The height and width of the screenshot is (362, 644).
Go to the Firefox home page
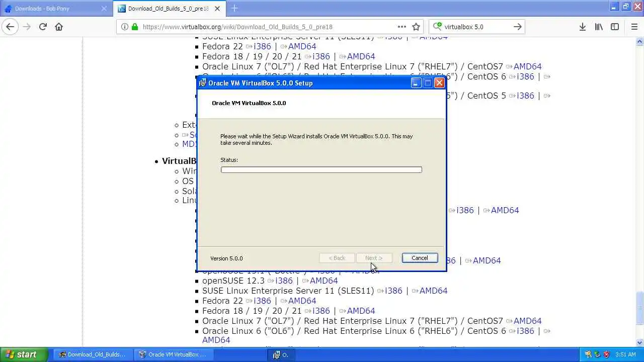[59, 27]
